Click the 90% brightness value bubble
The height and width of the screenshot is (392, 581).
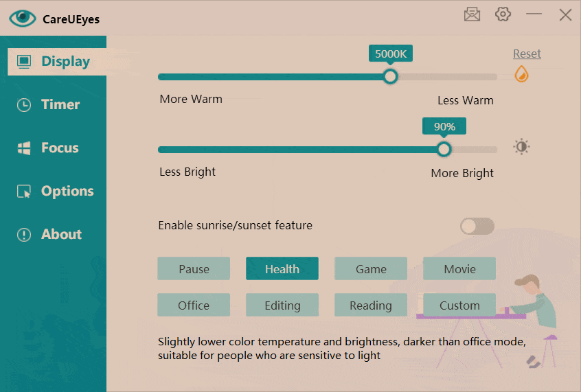coord(444,126)
